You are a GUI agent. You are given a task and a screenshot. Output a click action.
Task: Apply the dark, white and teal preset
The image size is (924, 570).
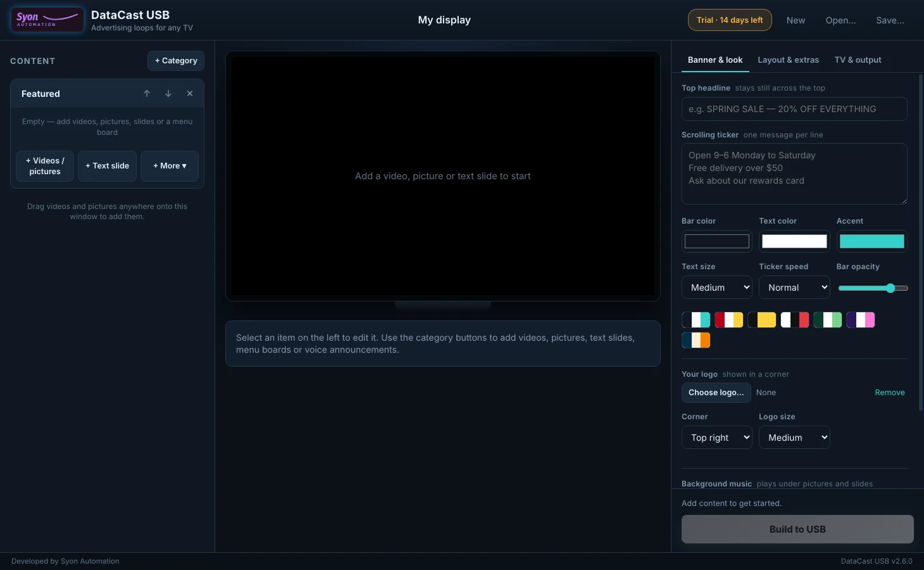[696, 320]
